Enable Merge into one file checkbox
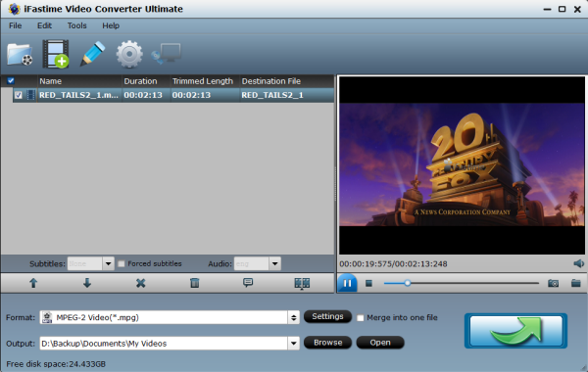The height and width of the screenshot is (372, 588). click(x=361, y=318)
